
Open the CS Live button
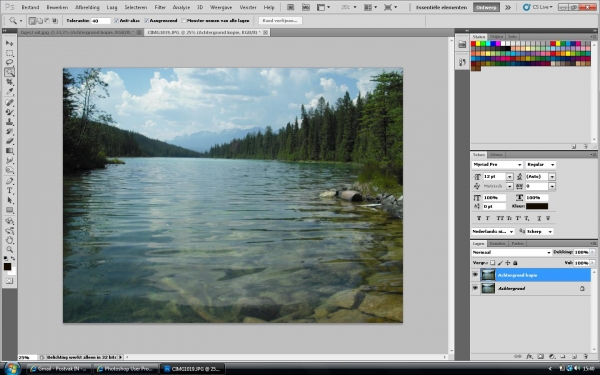538,7
